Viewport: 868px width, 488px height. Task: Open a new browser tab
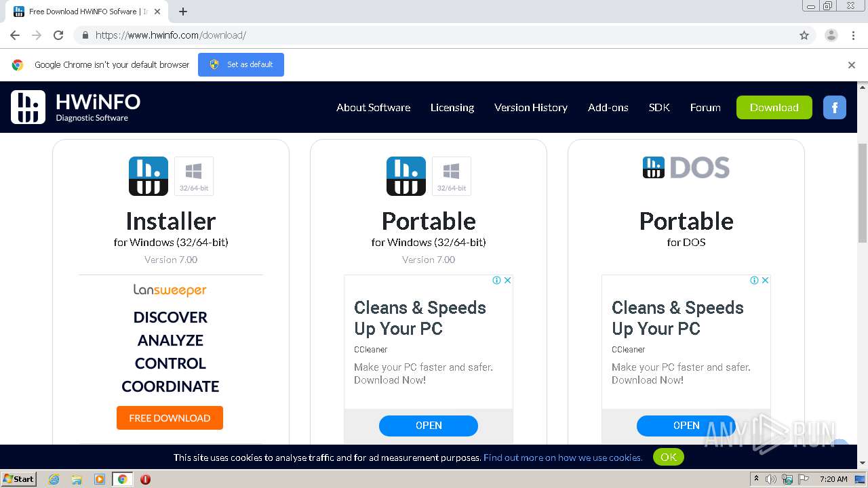(x=183, y=12)
